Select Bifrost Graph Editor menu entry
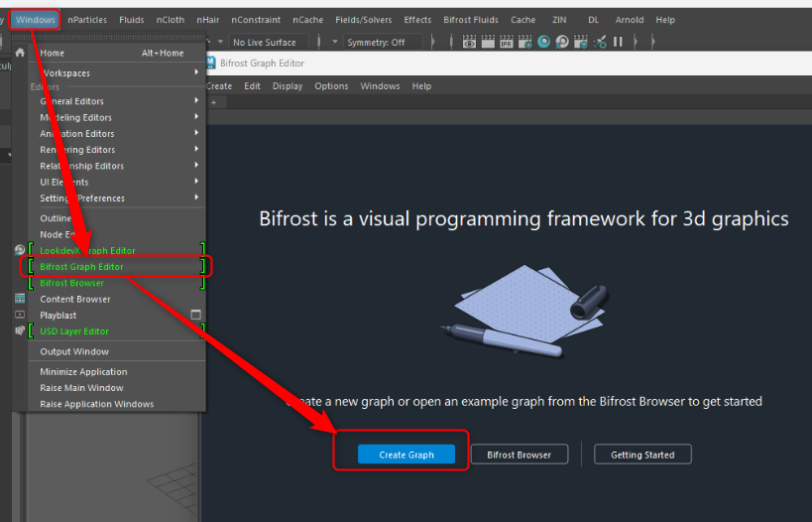 point(117,266)
